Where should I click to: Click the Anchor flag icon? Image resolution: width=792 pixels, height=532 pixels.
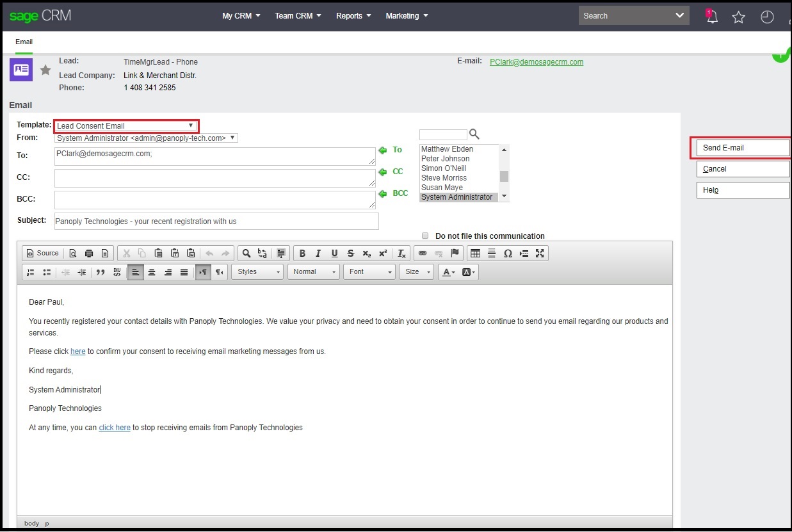455,253
